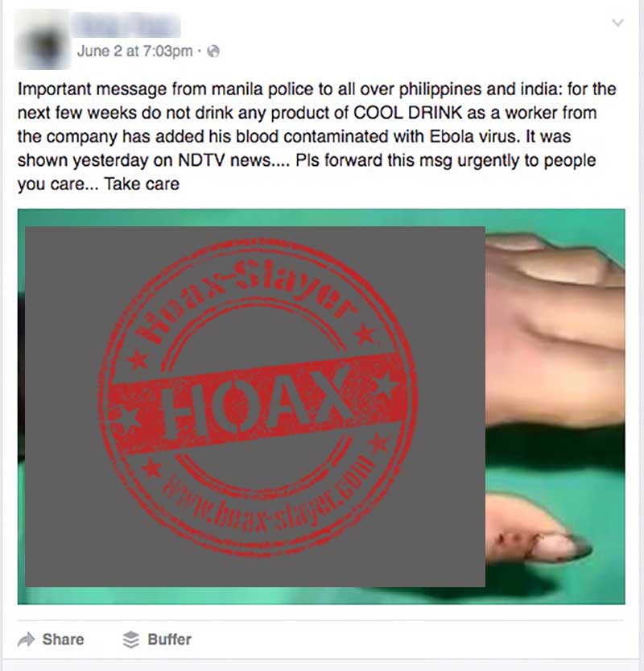This screenshot has height=671, width=644.
Task: Click the Buffer text label
Action: pyautogui.click(x=169, y=640)
